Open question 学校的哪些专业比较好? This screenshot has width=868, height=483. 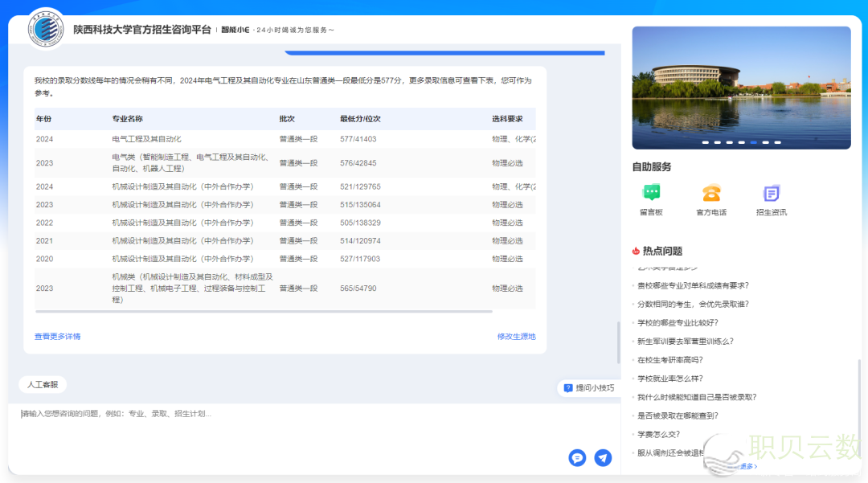click(x=678, y=322)
